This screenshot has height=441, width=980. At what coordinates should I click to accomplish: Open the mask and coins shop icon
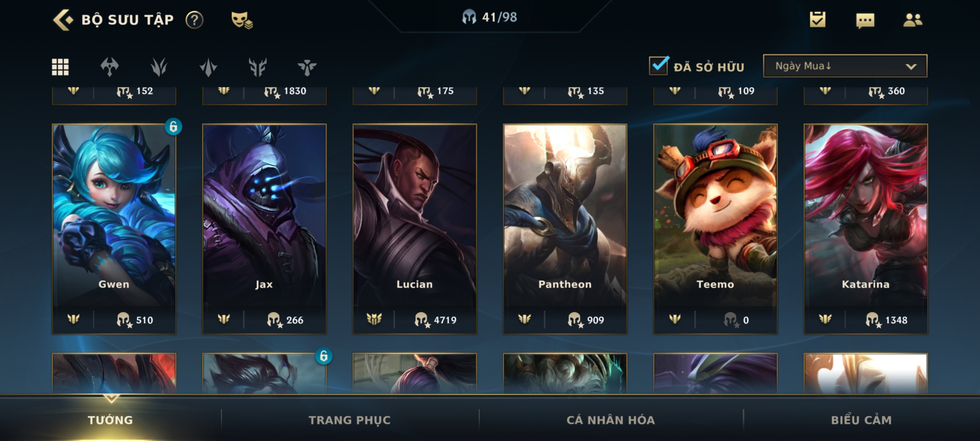point(242,20)
